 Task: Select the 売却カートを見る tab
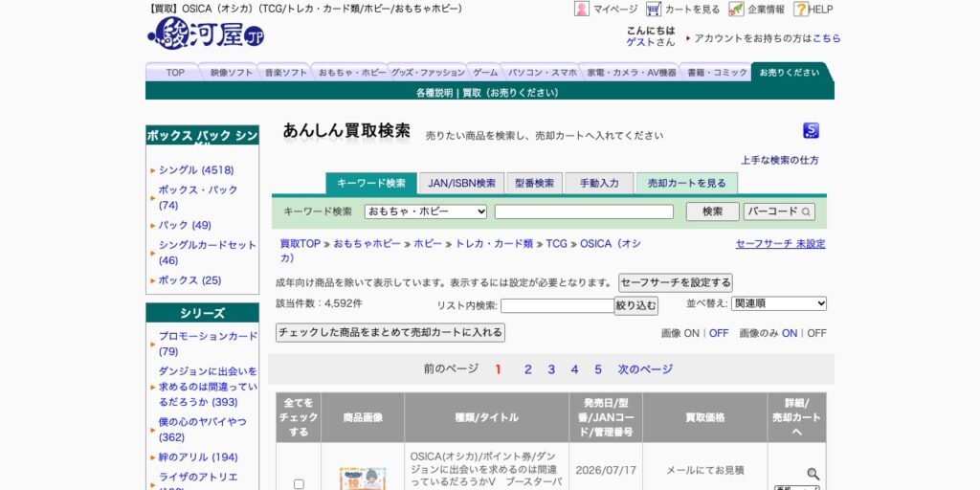point(687,183)
